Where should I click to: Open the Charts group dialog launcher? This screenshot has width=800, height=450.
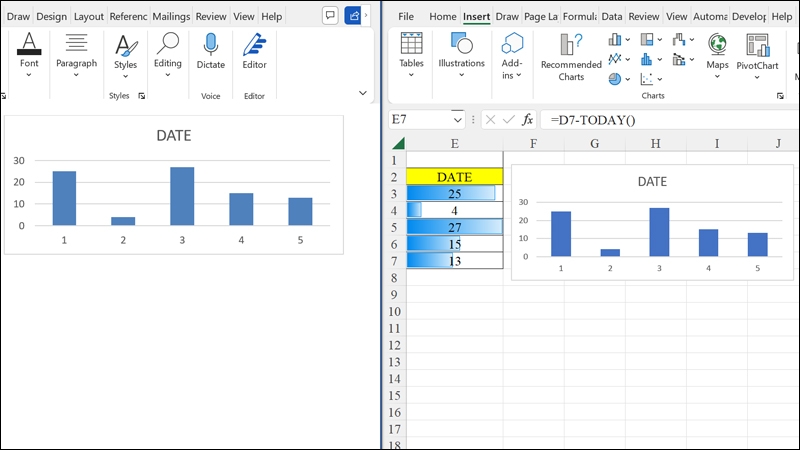(780, 96)
